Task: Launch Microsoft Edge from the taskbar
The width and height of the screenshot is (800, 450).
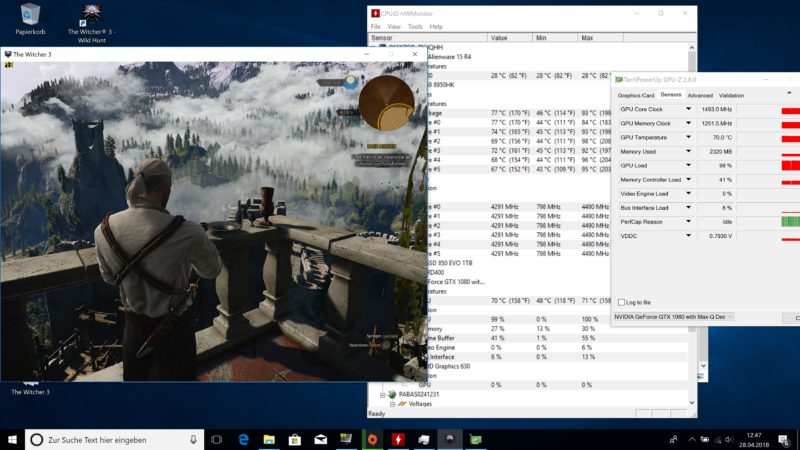Action: click(243, 439)
